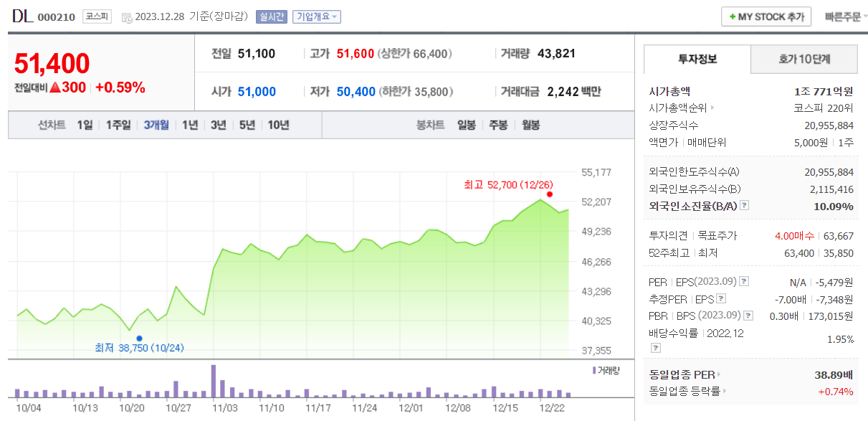Switch to the 호가10단계 tab

804,59
